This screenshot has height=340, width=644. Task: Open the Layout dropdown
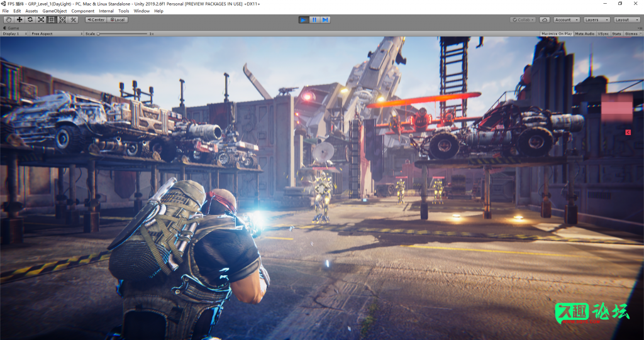pyautogui.click(x=626, y=19)
